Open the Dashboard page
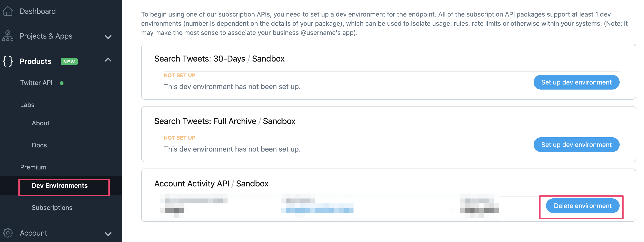This screenshot has width=644, height=242. [x=38, y=11]
